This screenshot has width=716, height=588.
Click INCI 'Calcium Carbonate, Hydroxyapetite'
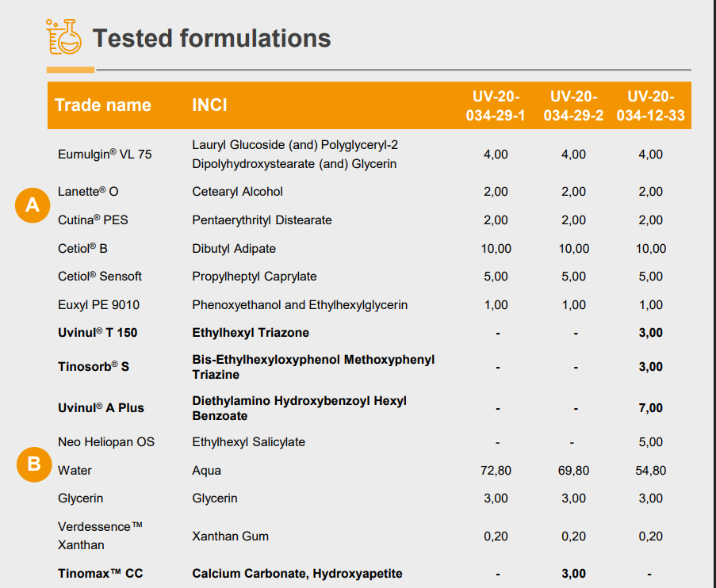[x=297, y=574]
